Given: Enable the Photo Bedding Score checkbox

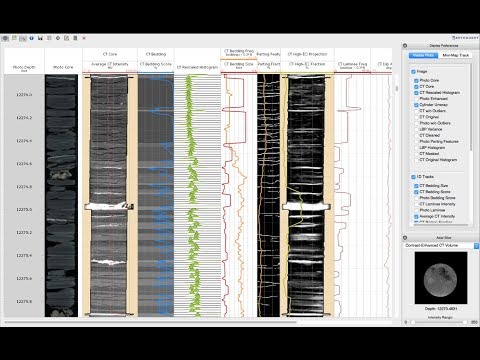Looking at the screenshot, I should pyautogui.click(x=416, y=198).
